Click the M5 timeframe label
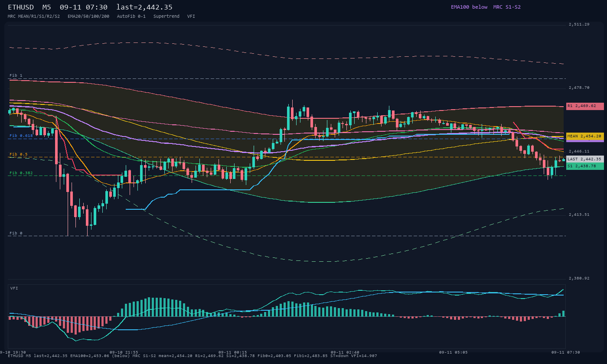 coord(47,7)
